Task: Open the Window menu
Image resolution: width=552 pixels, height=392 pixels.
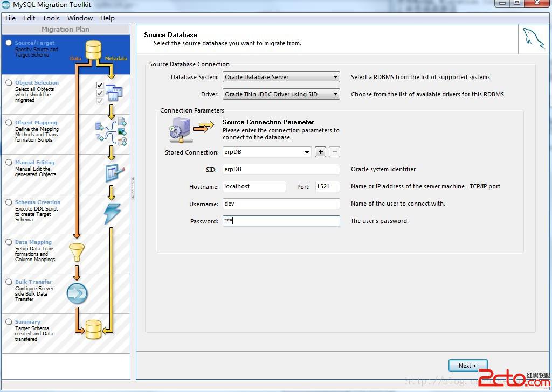Action: 80,18
